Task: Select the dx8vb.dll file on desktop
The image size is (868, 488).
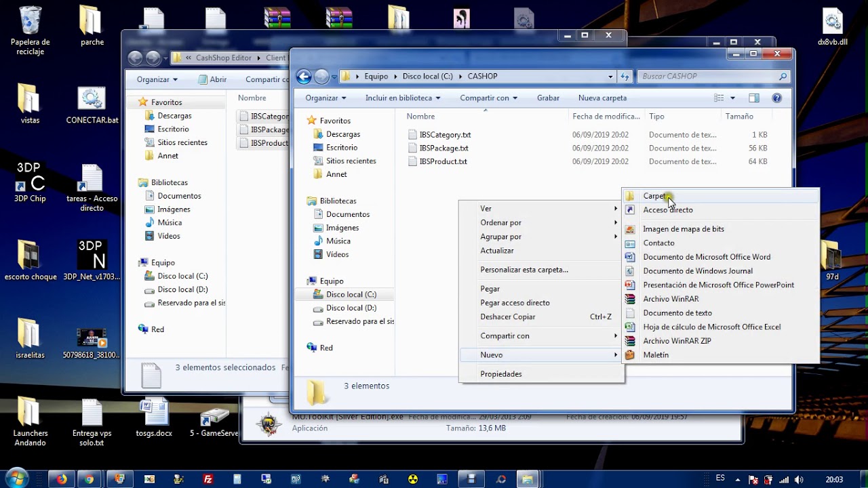Action: [833, 27]
